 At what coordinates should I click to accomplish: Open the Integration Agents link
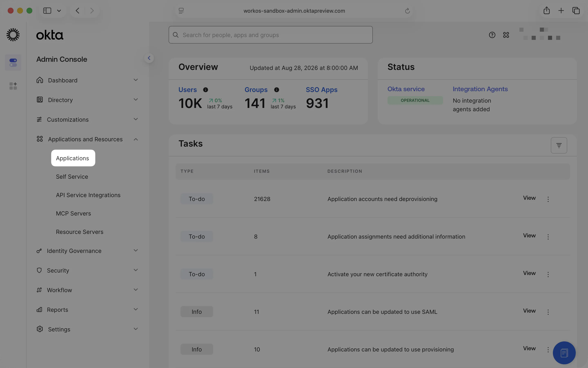coord(480,89)
